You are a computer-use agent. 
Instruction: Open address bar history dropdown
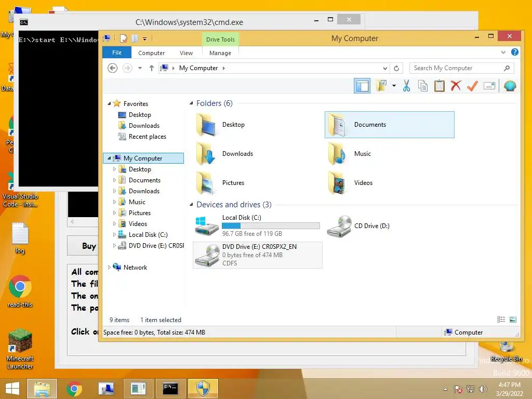pos(385,68)
